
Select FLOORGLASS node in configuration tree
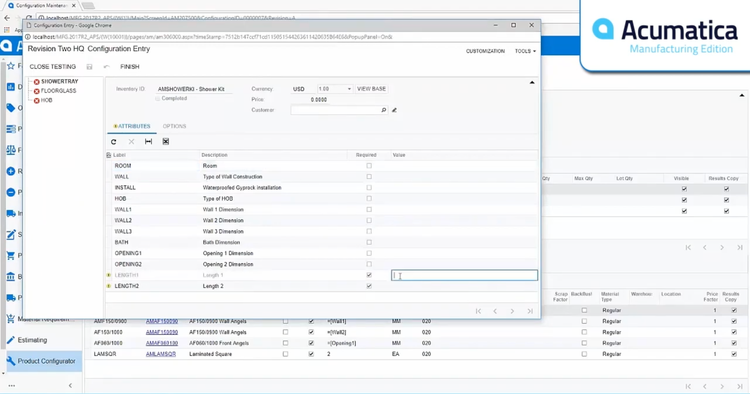58,91
